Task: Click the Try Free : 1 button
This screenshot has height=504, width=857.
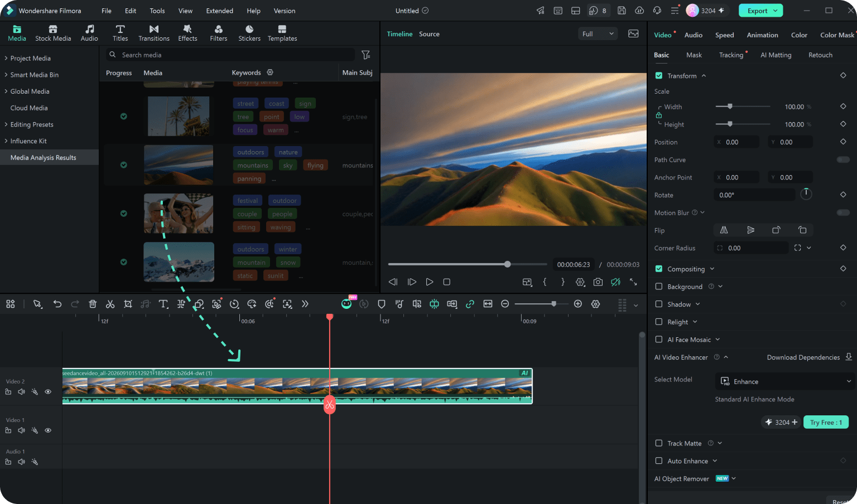Action: pos(826,422)
